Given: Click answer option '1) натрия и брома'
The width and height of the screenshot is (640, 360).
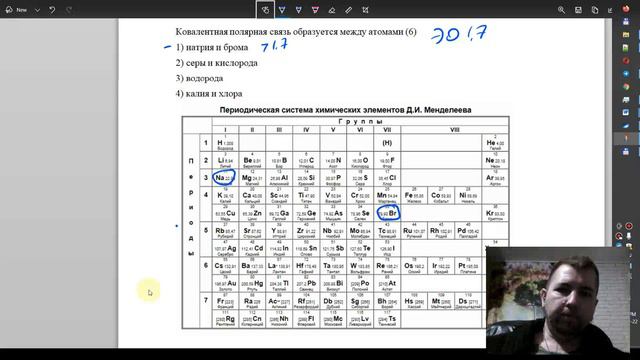Looking at the screenshot, I should coord(212,47).
